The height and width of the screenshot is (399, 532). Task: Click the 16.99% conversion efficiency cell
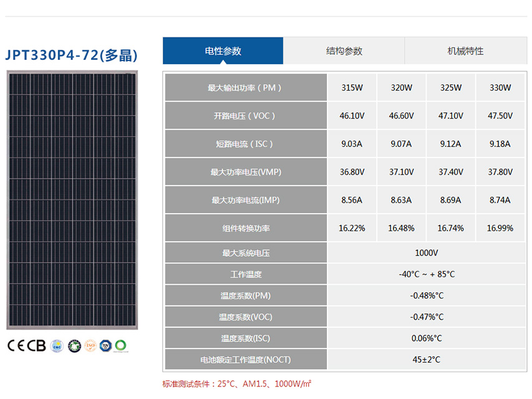tap(500, 229)
